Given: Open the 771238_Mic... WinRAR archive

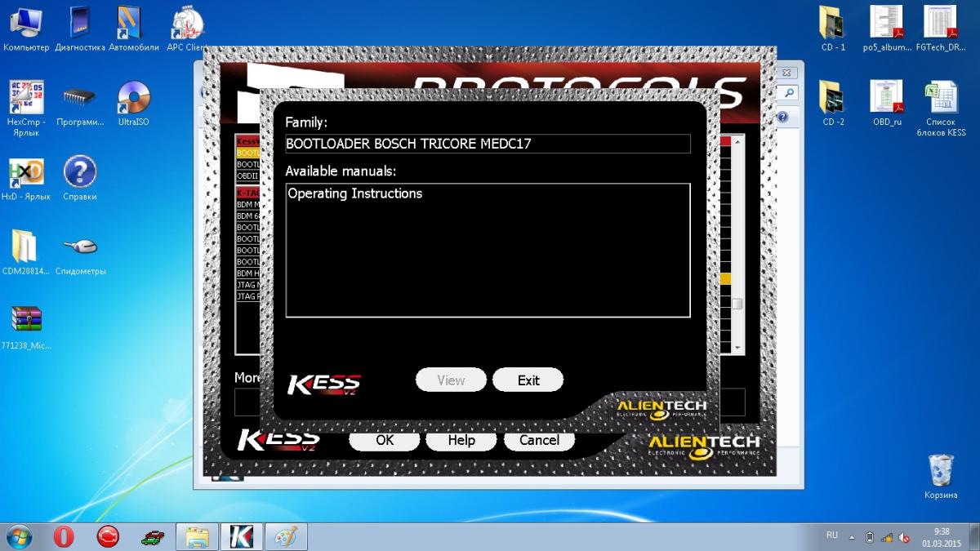Looking at the screenshot, I should [x=26, y=327].
